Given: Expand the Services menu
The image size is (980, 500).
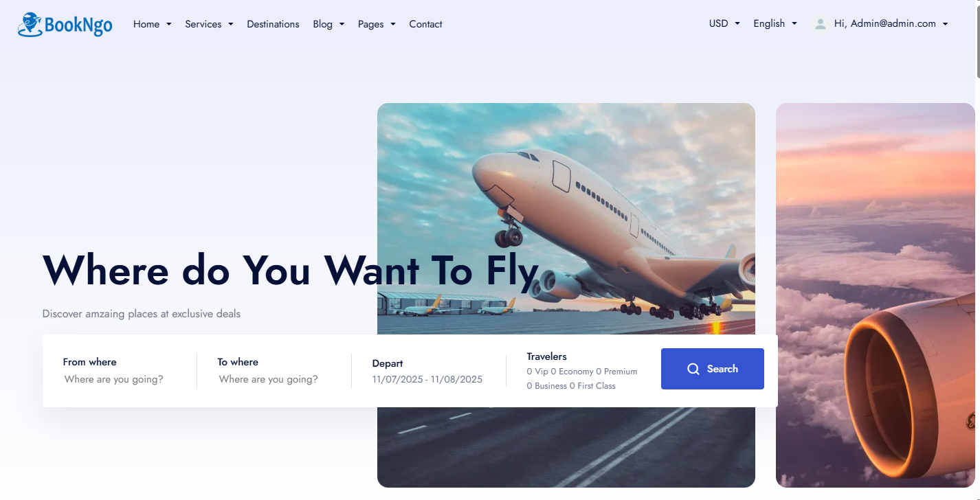Looking at the screenshot, I should pos(209,24).
